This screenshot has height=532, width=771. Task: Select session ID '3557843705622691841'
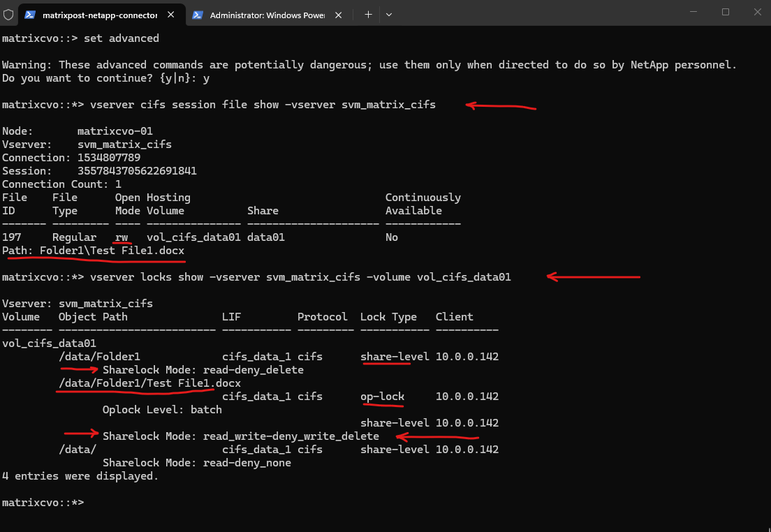coord(137,171)
